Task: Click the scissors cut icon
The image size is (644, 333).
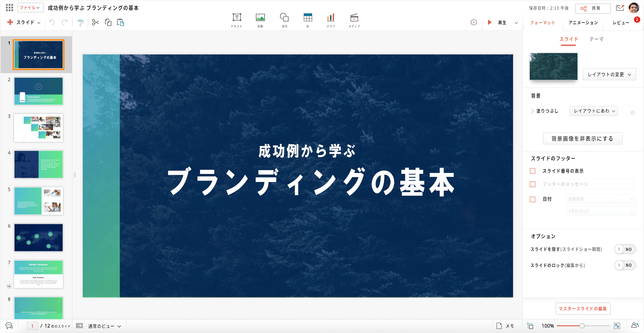Action: click(x=95, y=22)
